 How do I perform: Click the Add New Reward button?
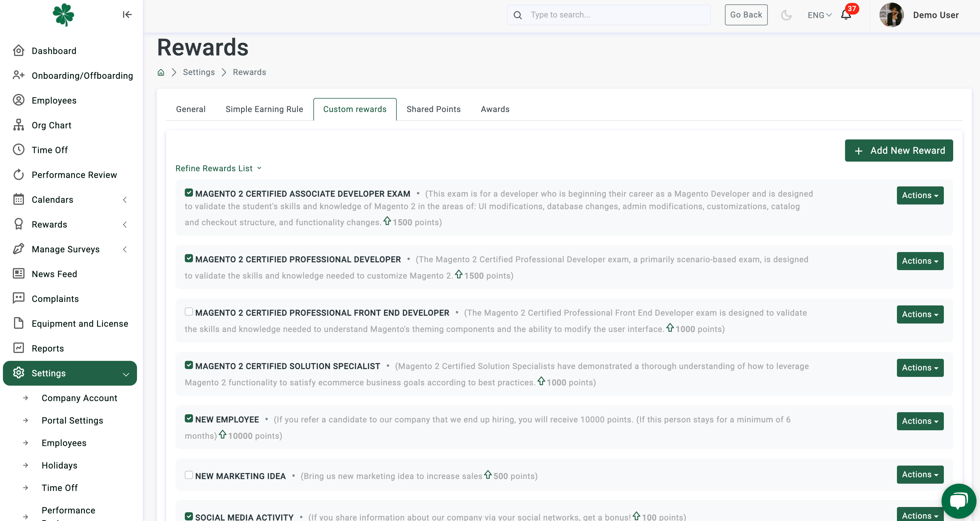point(899,151)
